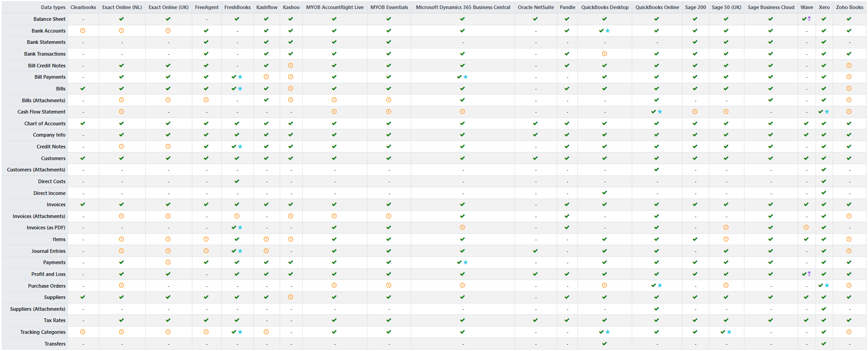868x351 pixels.
Task: Click the clock icon for Zoho Books Bill Credit Notes
Action: [849, 66]
